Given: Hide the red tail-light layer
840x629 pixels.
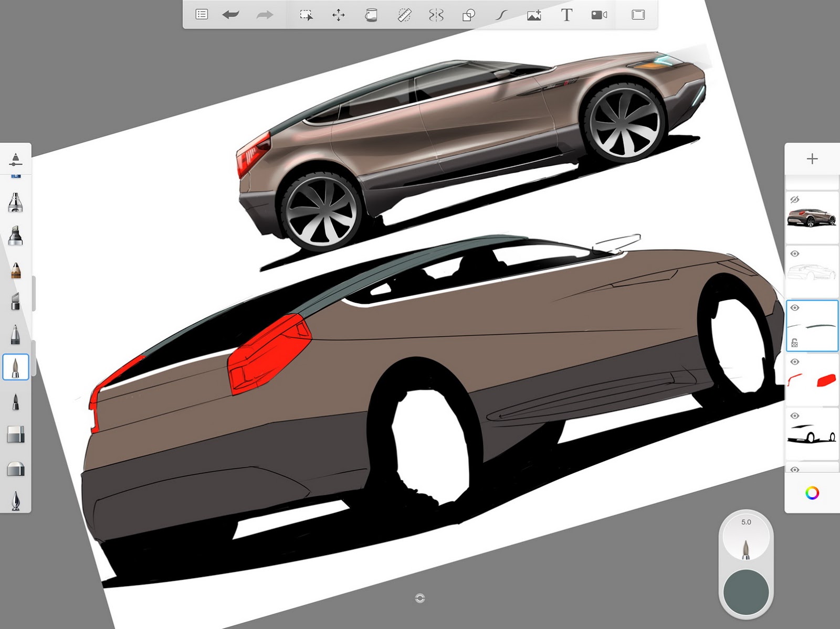Looking at the screenshot, I should 795,362.
